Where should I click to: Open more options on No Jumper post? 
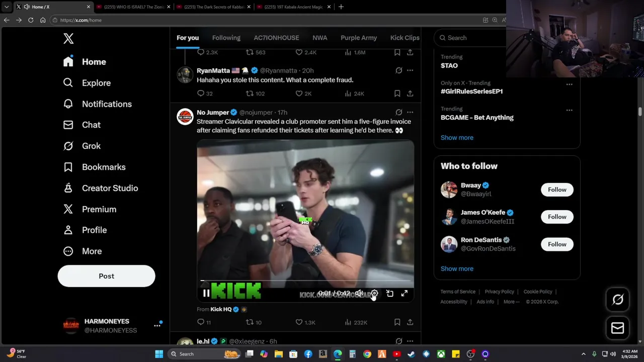(x=410, y=112)
